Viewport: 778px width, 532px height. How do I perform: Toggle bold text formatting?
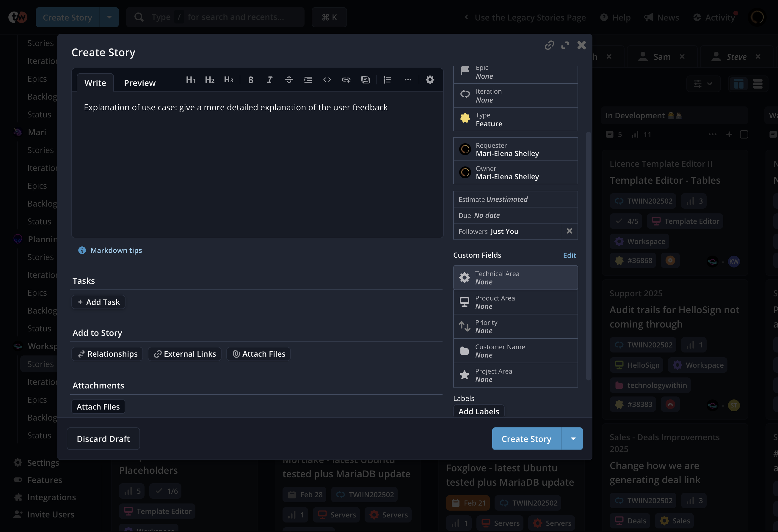coord(251,80)
